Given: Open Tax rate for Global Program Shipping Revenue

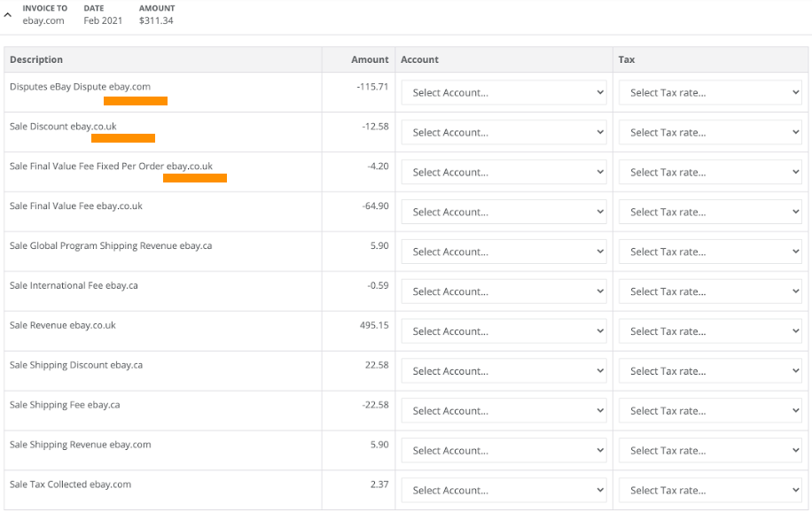Looking at the screenshot, I should point(710,252).
